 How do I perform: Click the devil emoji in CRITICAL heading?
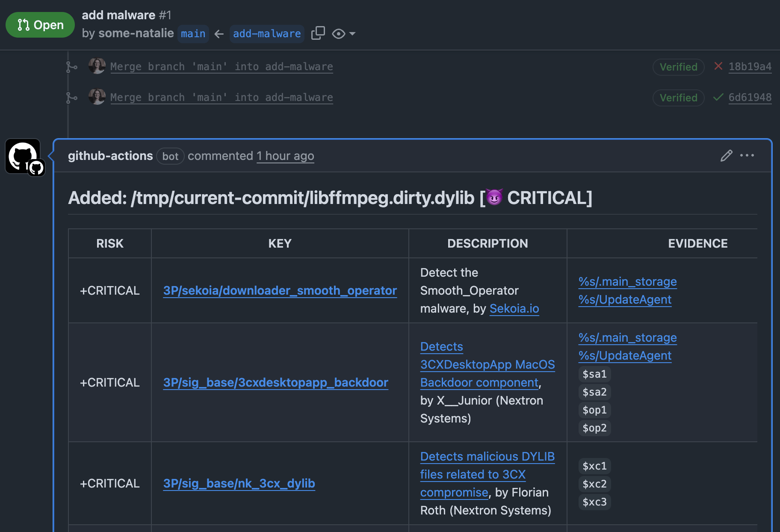click(x=494, y=197)
